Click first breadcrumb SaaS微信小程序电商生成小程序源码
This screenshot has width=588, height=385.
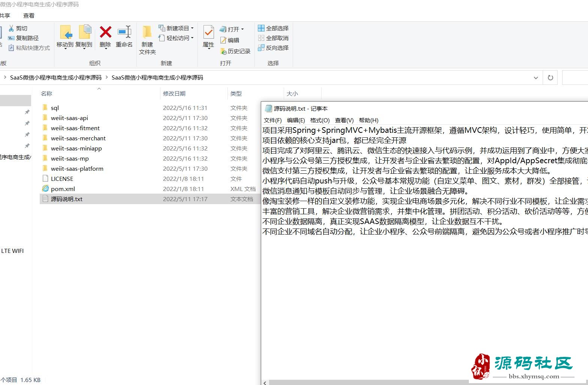(x=56, y=77)
